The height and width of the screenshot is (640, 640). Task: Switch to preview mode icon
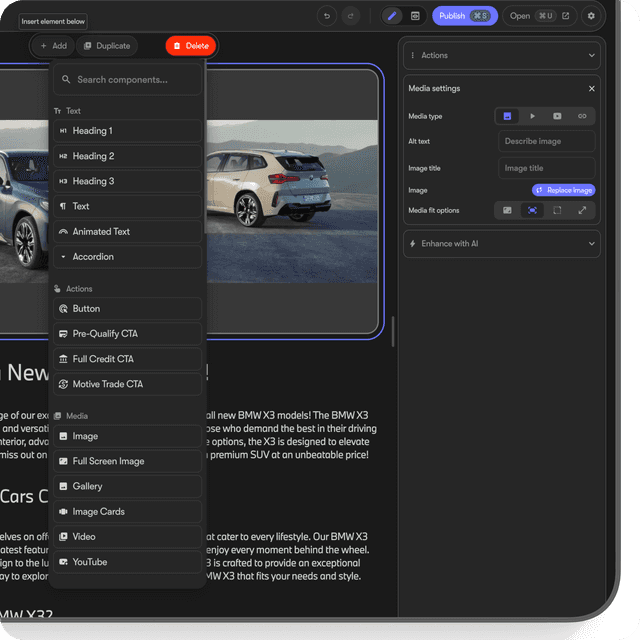(x=415, y=16)
